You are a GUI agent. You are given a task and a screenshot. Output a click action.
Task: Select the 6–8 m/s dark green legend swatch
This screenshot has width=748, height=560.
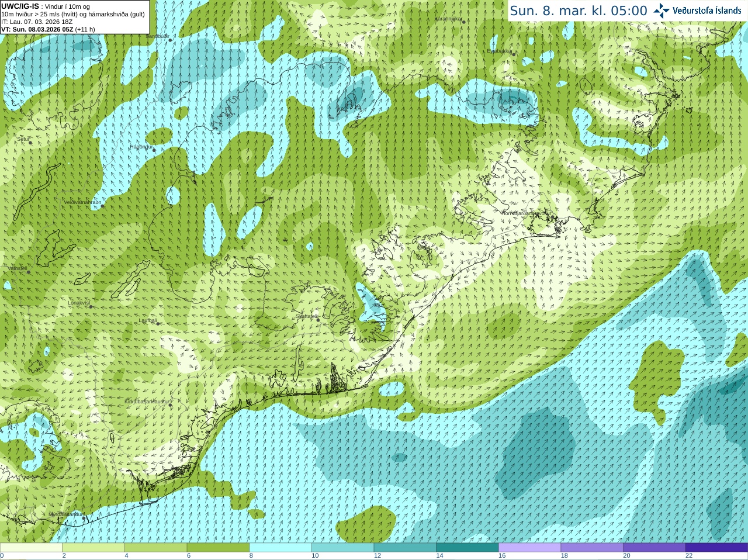[x=218, y=548]
